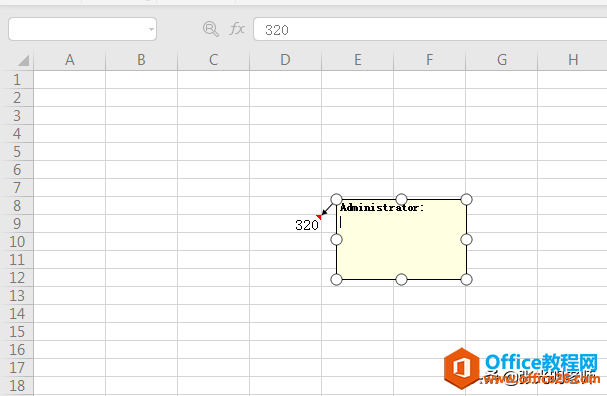The image size is (607, 396).
Task: Click the formula bar showing 320
Action: [430, 29]
